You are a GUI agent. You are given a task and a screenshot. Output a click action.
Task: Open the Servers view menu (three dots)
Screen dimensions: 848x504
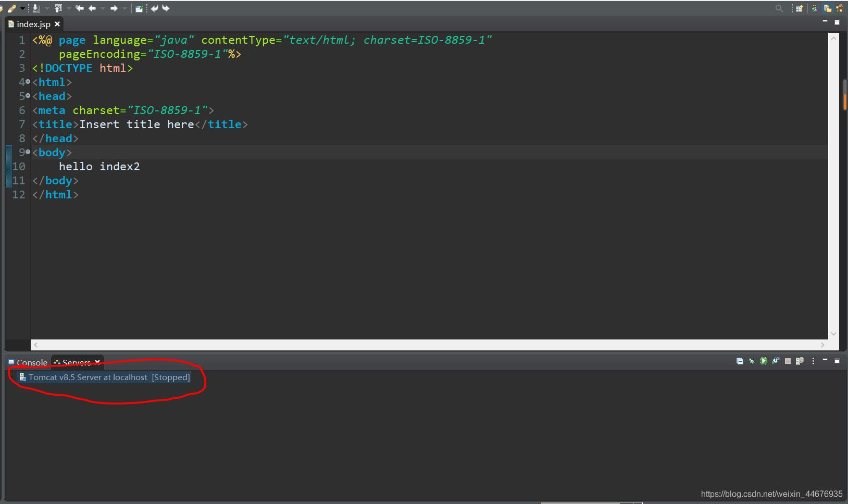click(x=813, y=361)
